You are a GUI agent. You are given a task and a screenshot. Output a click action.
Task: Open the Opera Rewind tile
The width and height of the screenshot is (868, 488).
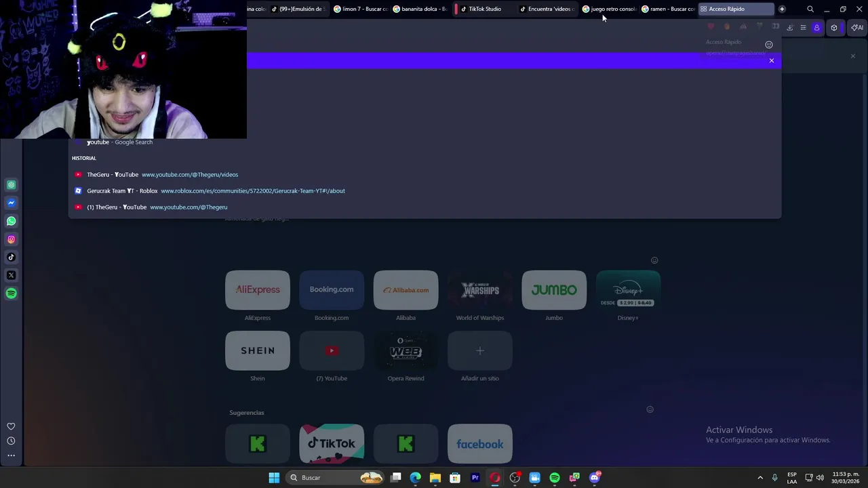click(406, 350)
